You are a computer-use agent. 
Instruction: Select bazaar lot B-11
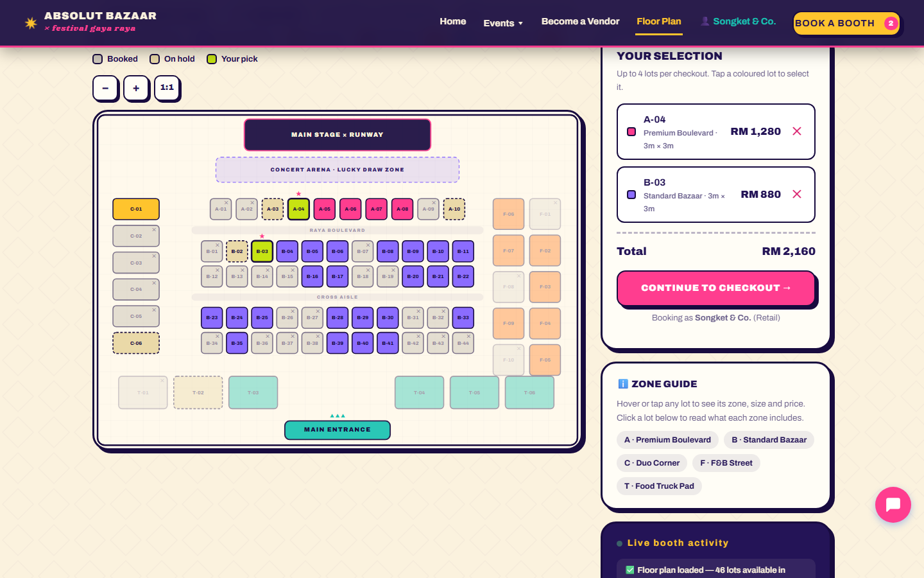(463, 251)
